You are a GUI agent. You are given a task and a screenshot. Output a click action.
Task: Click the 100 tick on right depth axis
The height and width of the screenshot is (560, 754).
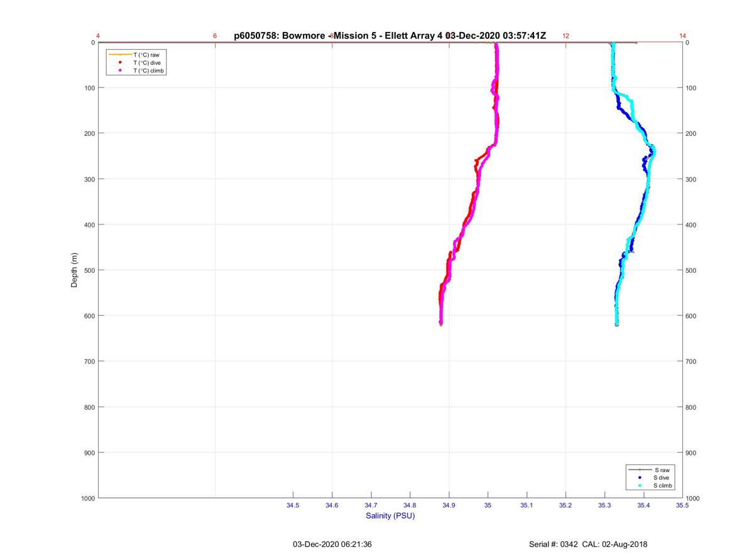(x=691, y=88)
